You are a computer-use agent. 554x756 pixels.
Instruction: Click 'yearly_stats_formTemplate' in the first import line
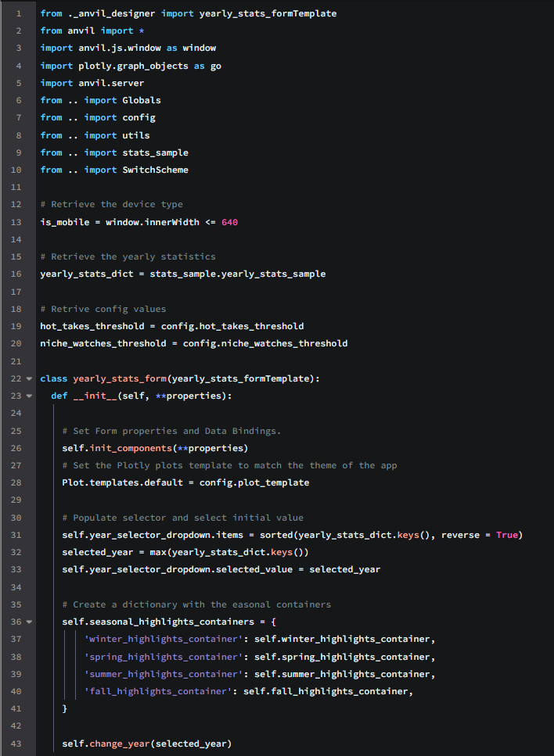268,13
